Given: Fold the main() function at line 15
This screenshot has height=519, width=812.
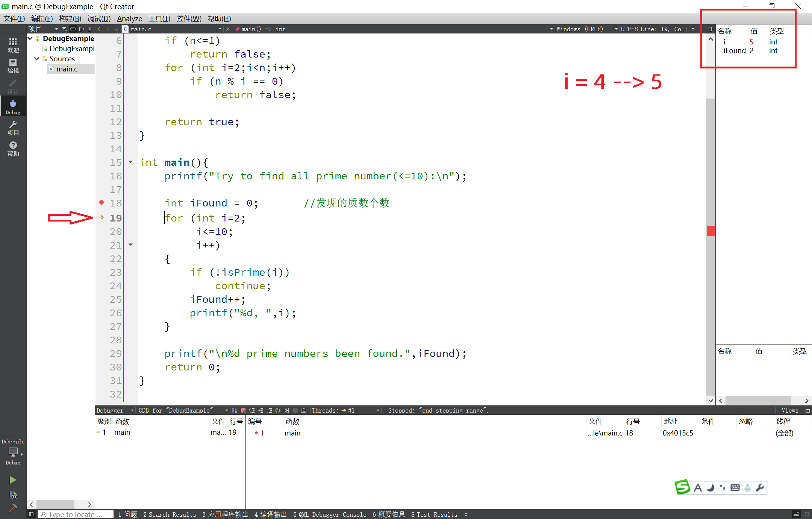Looking at the screenshot, I should pos(131,162).
